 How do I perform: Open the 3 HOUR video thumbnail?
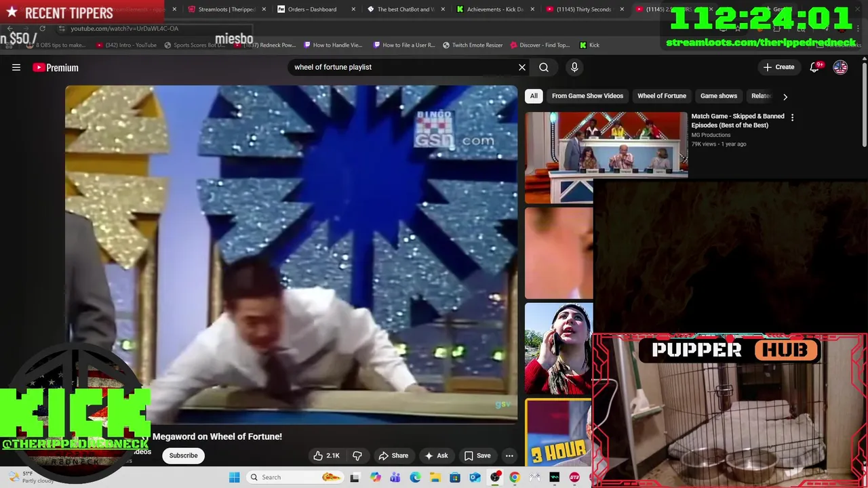(559, 434)
